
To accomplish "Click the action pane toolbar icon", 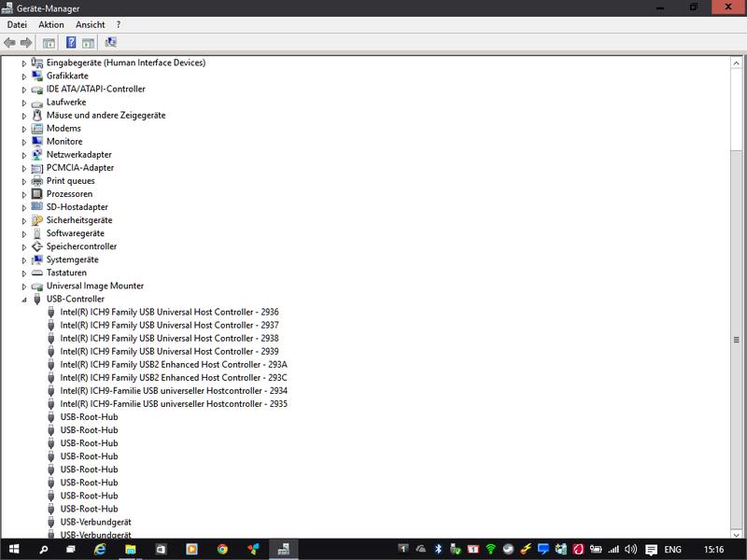I will 88,43.
